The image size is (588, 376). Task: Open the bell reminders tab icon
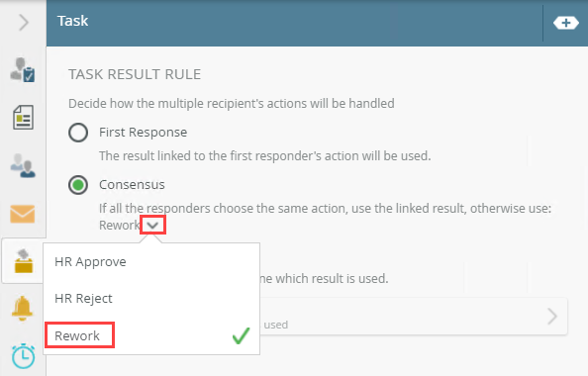tap(23, 308)
